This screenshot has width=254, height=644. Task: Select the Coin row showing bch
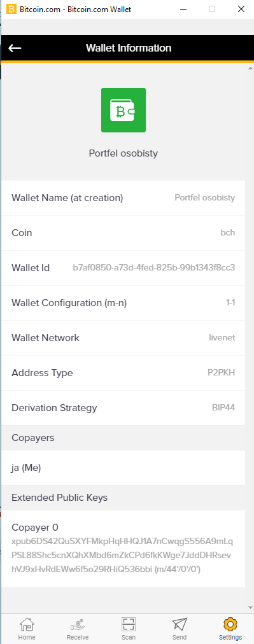click(123, 233)
